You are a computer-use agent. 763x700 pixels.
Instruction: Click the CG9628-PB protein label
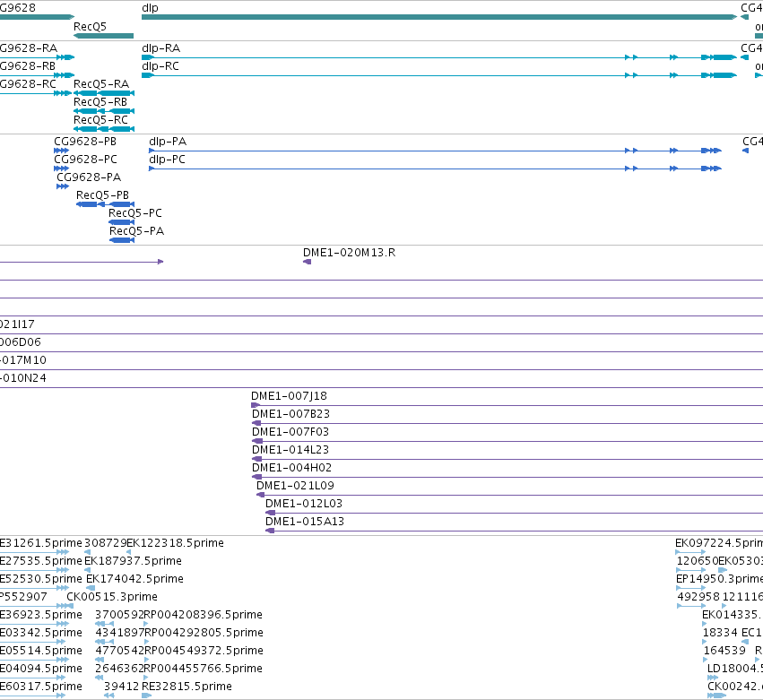[x=85, y=142]
